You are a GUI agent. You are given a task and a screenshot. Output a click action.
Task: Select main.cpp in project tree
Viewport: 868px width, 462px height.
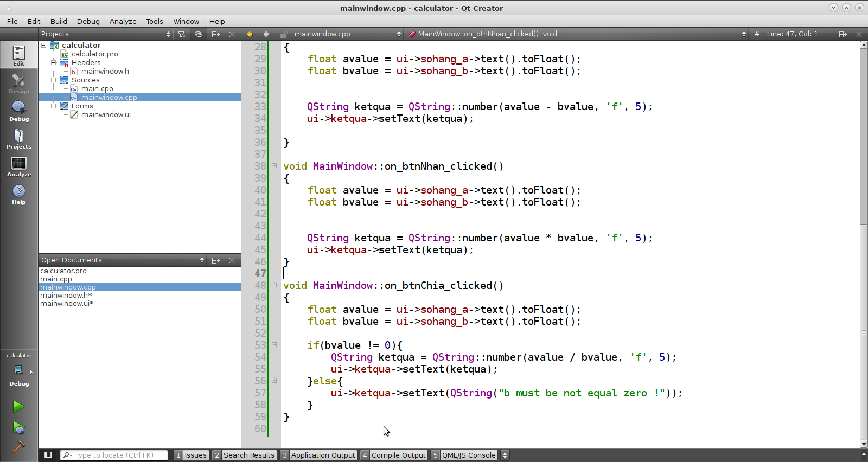pos(97,88)
